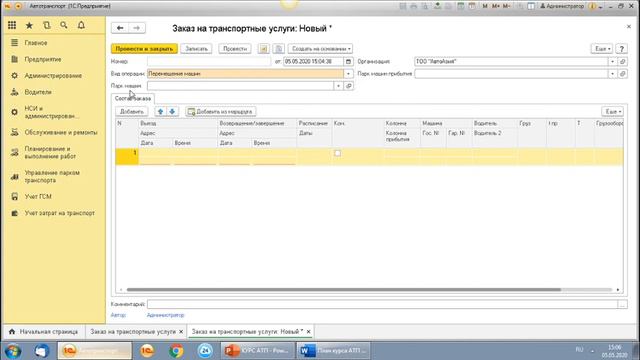
Task: Open the dropdown arrow beside the info icon
Action: [600, 7]
